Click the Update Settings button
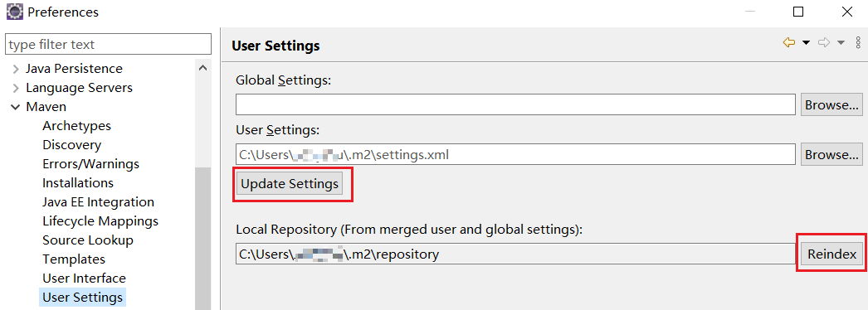Image resolution: width=868 pixels, height=310 pixels. pos(290,184)
